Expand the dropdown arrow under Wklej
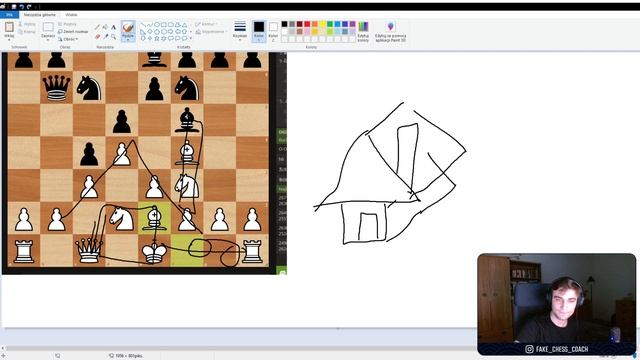The image size is (640, 360). tap(9, 40)
